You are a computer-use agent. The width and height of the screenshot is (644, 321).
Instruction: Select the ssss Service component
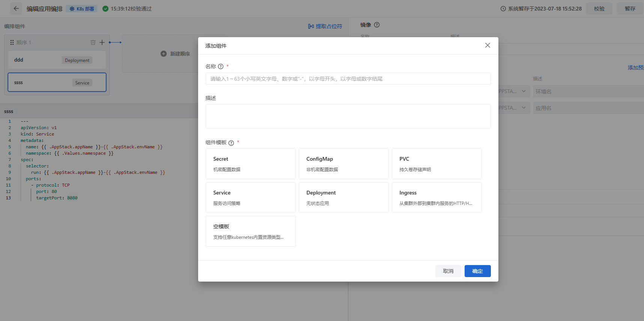(x=57, y=82)
